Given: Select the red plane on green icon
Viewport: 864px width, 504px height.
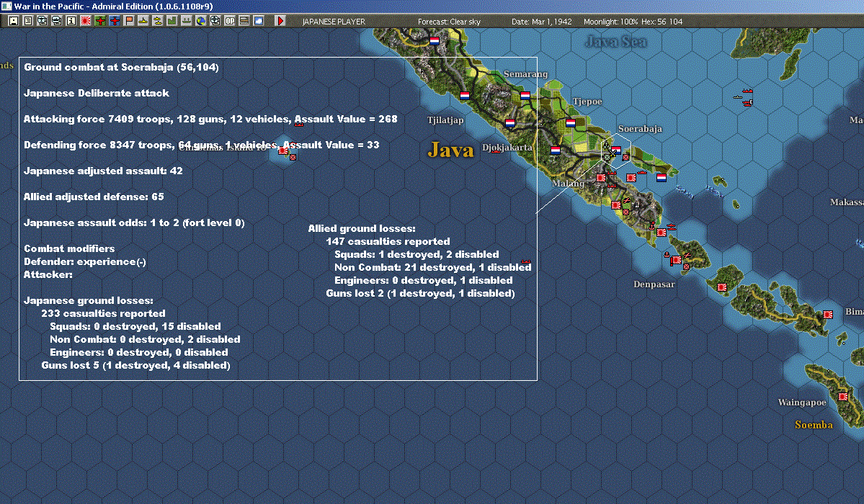Looking at the screenshot, I should point(100,21).
